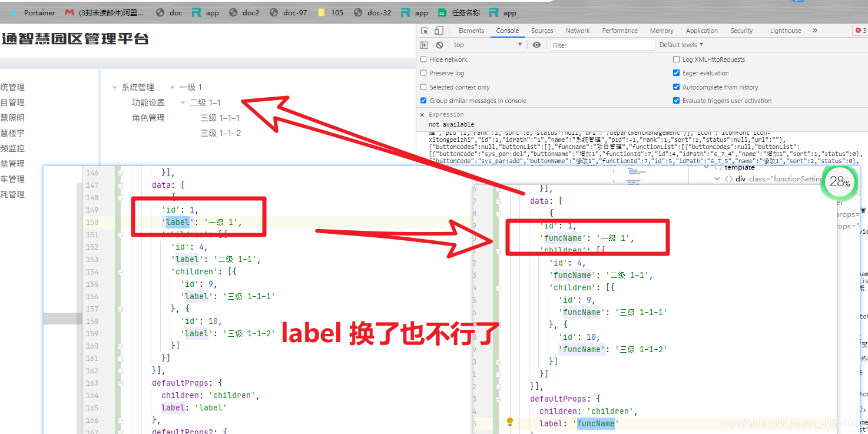Open 耗管理 in the left sidebar
This screenshot has width=868, height=434.
[x=12, y=194]
